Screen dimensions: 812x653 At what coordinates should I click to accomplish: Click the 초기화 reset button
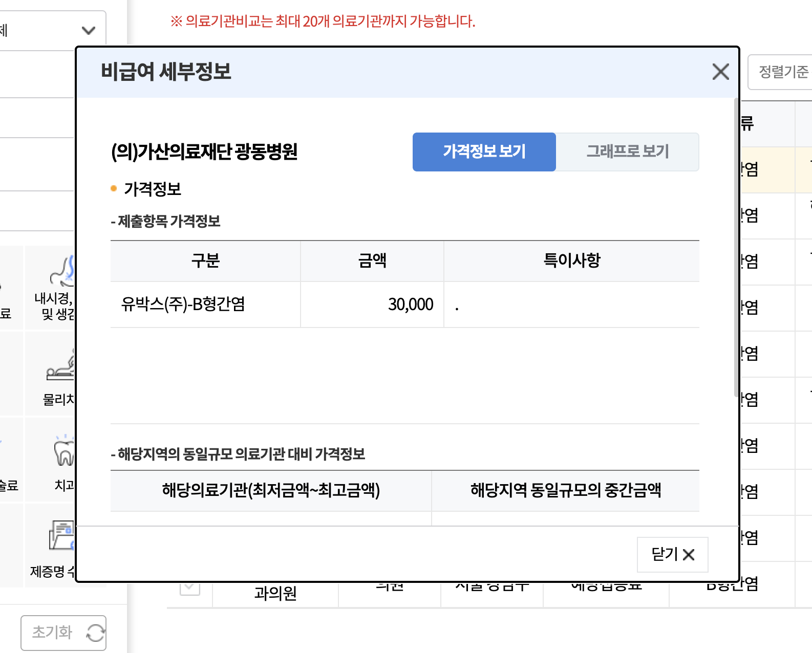[x=63, y=633]
